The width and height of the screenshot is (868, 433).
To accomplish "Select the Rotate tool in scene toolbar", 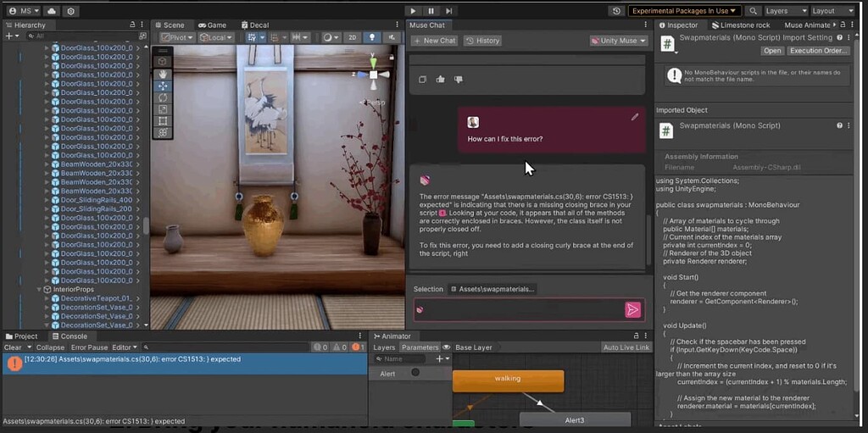I will (163, 97).
